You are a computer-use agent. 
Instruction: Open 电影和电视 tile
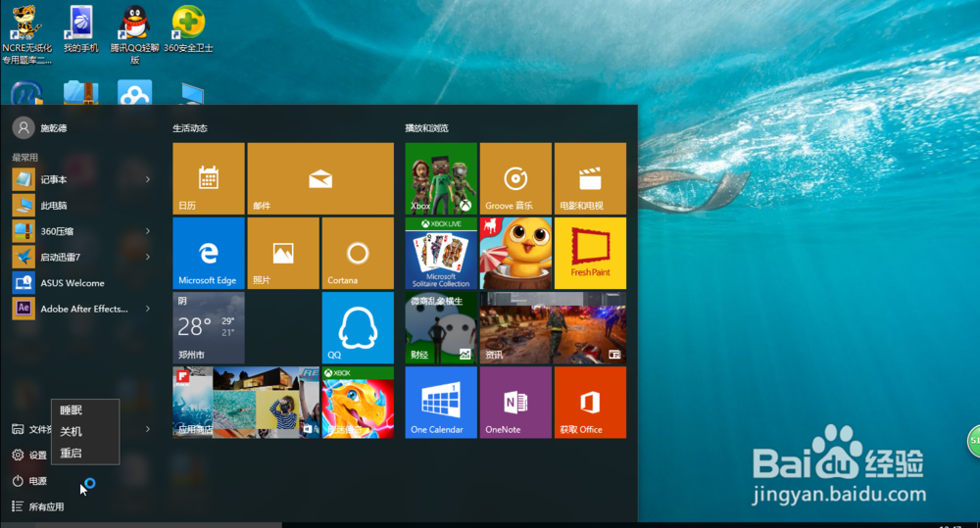(x=590, y=178)
